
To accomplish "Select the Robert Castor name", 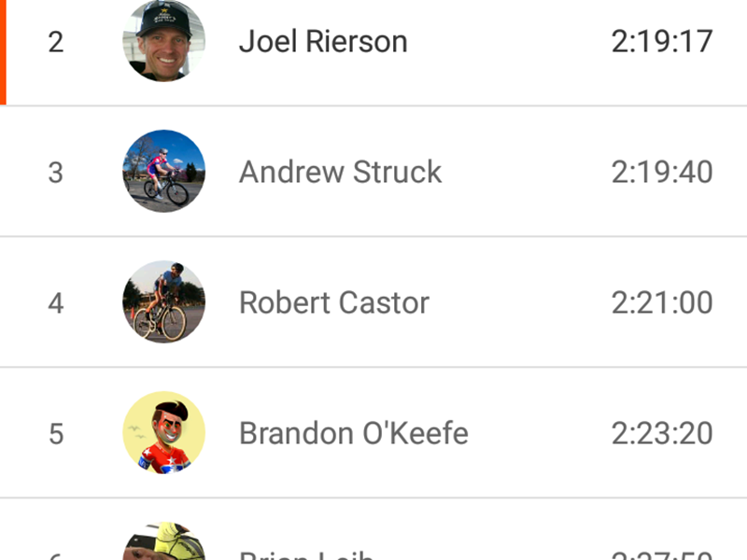I will tap(334, 302).
